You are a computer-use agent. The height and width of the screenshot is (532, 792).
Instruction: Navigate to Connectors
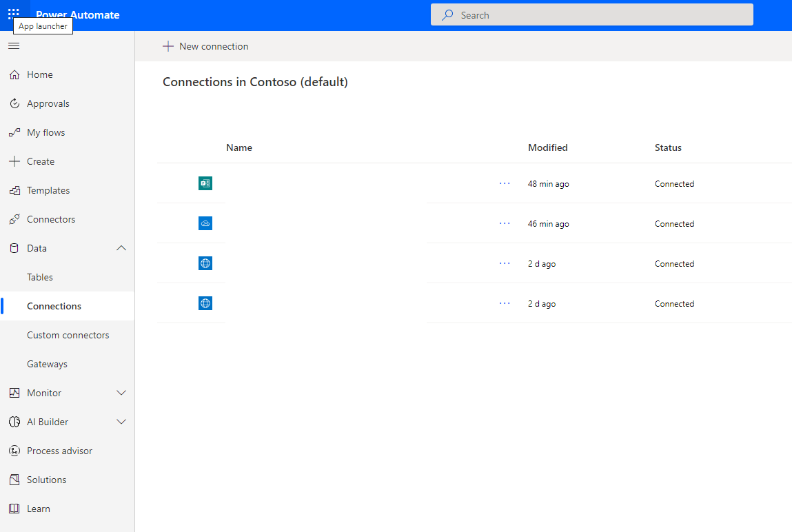[67, 219]
